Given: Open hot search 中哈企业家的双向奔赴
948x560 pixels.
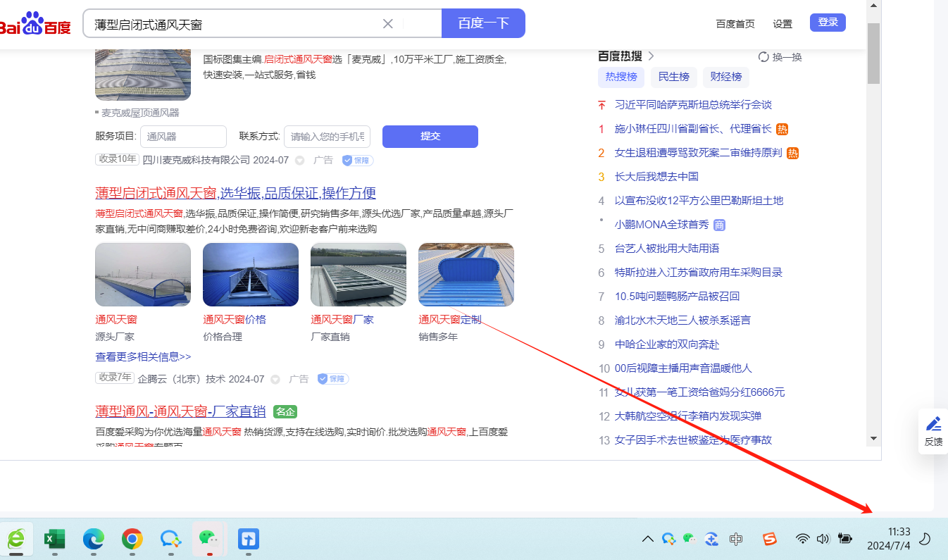Looking at the screenshot, I should pos(667,344).
